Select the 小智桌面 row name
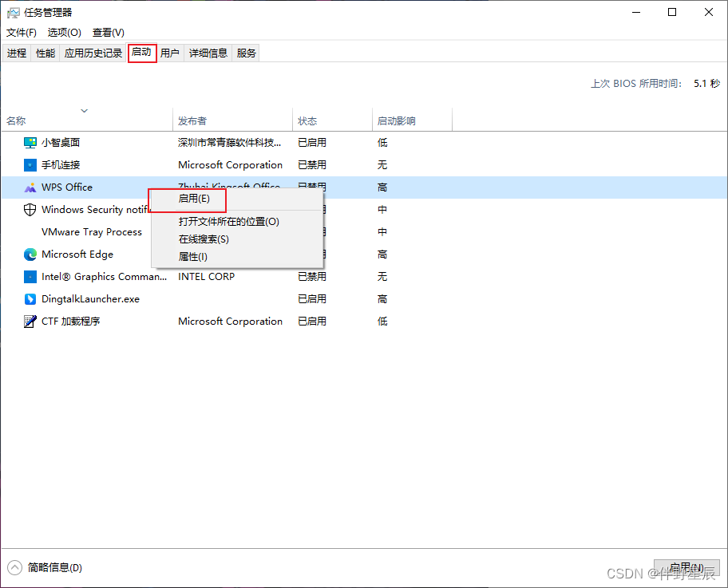Image resolution: width=728 pixels, height=588 pixels. (x=61, y=143)
